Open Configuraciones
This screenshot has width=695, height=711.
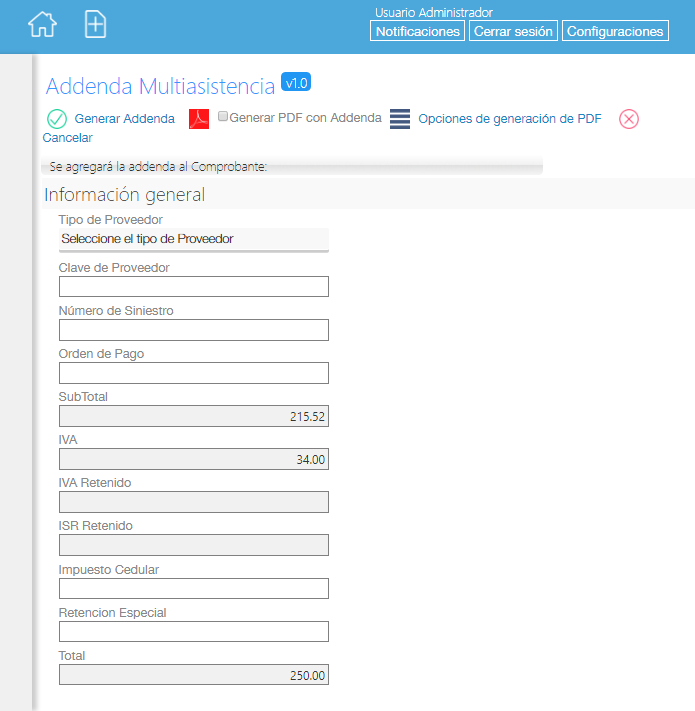click(x=615, y=31)
